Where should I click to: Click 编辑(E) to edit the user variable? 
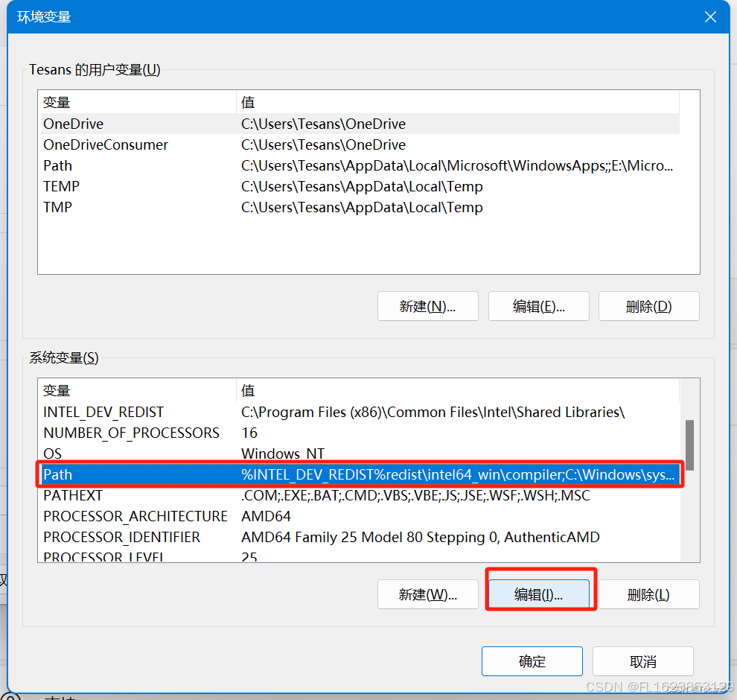[538, 305]
